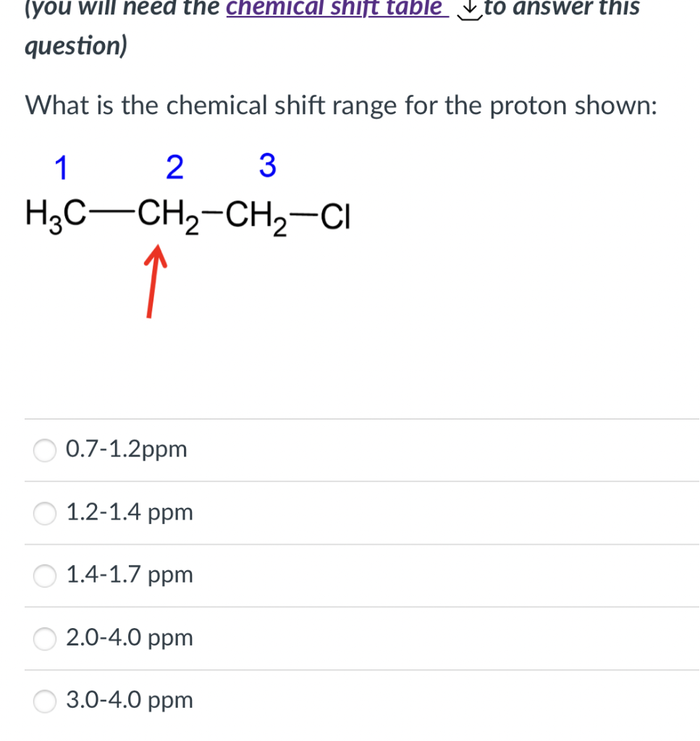Choose the 1.4-1.7 ppm radio button
700x741 pixels.
click(x=44, y=576)
